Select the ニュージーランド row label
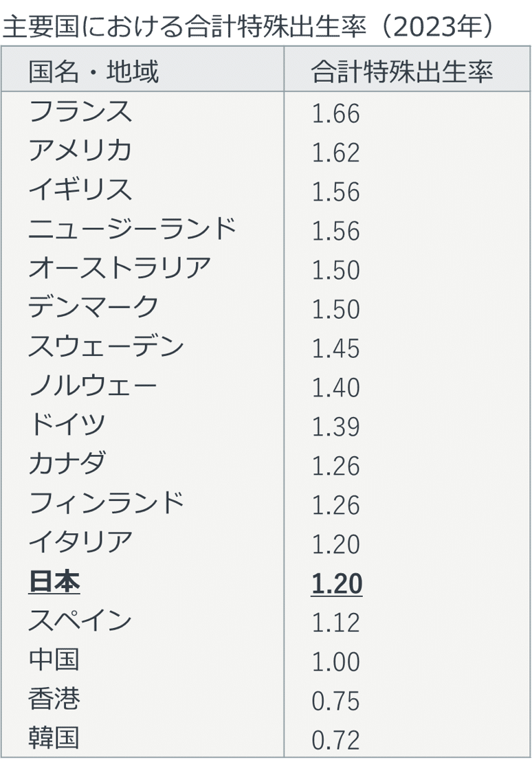 (133, 228)
